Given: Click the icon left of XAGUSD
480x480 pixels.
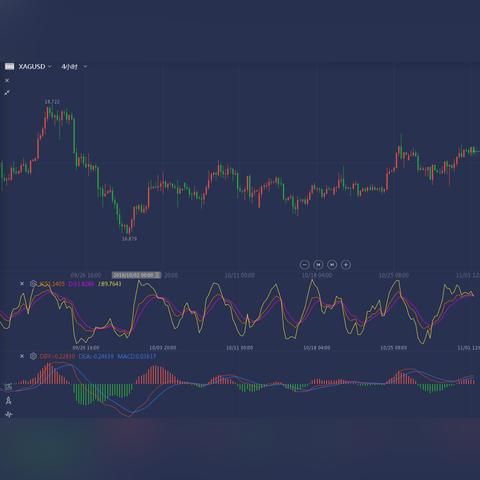Looking at the screenshot, I should point(9,67).
